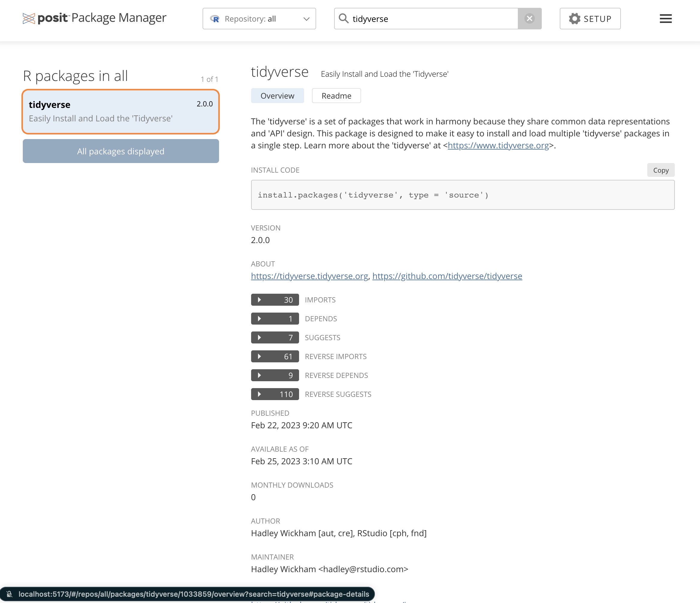The image size is (700, 603).
Task: Clear the search with the X icon
Action: (x=529, y=19)
